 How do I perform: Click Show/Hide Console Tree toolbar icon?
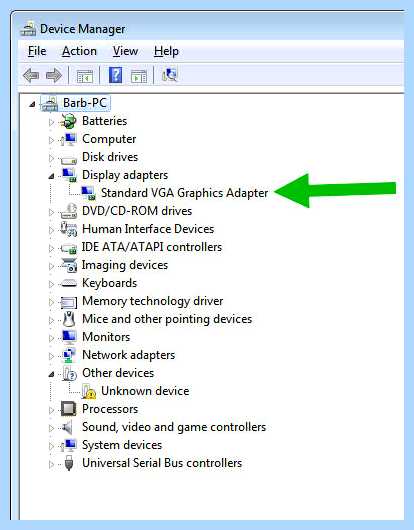point(84,76)
